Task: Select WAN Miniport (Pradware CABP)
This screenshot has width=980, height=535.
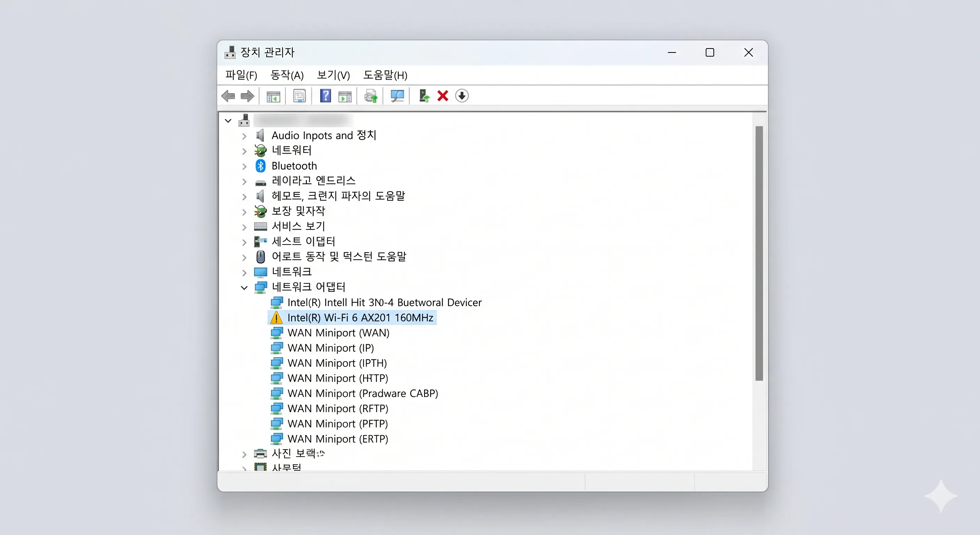Action: tap(363, 393)
